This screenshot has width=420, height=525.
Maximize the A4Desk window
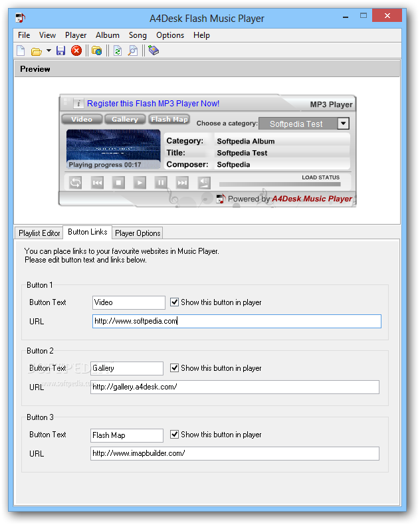click(x=364, y=16)
